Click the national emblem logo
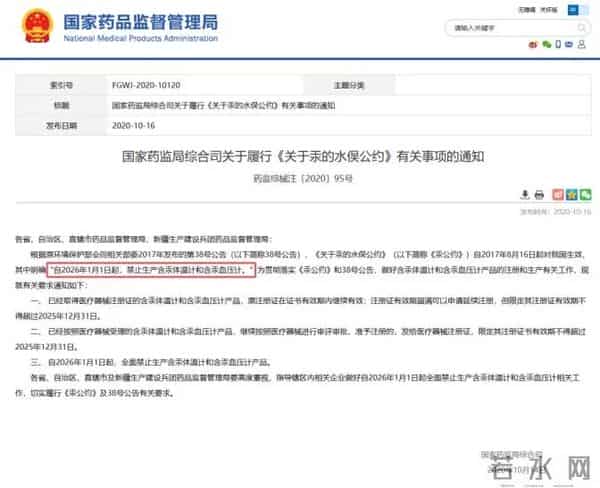Image resolution: width=600 pixels, height=488 pixels. 37,26
